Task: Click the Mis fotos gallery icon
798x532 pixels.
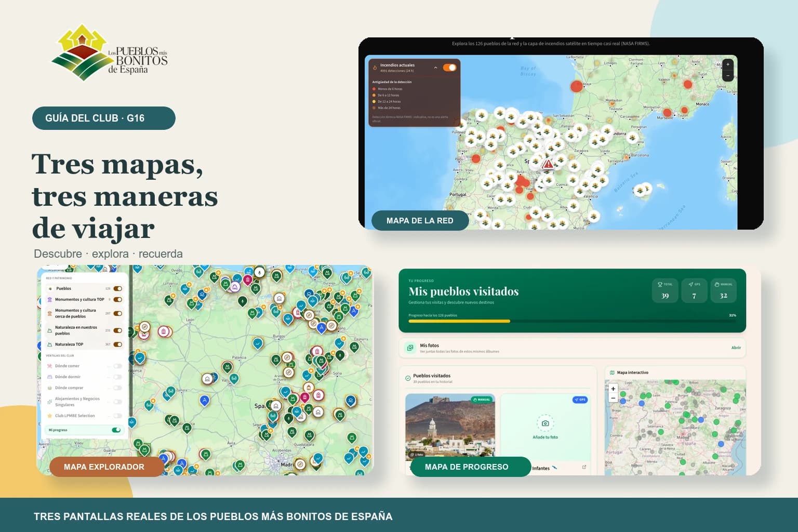Action: click(x=410, y=348)
